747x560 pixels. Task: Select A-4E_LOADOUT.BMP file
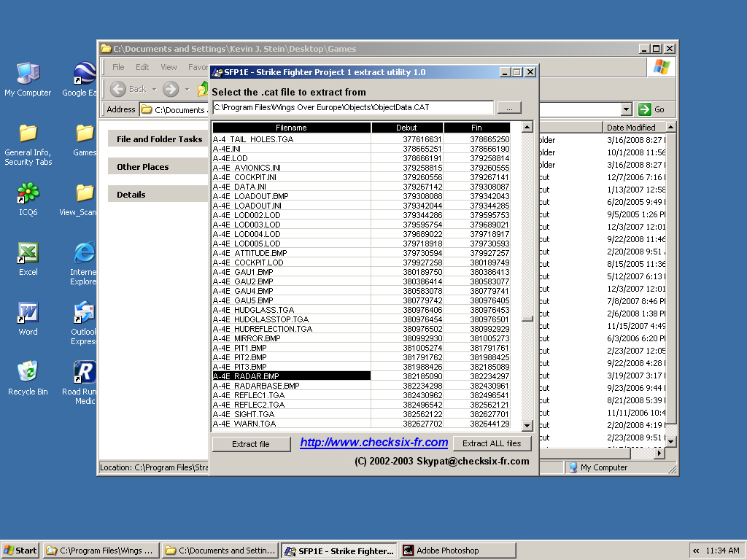[x=361, y=196]
